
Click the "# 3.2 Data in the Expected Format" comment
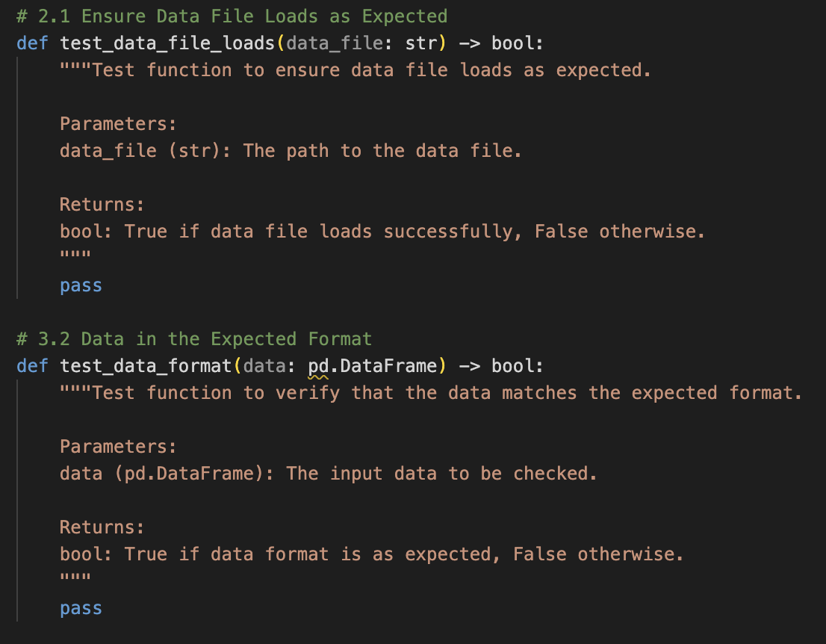tap(194, 338)
